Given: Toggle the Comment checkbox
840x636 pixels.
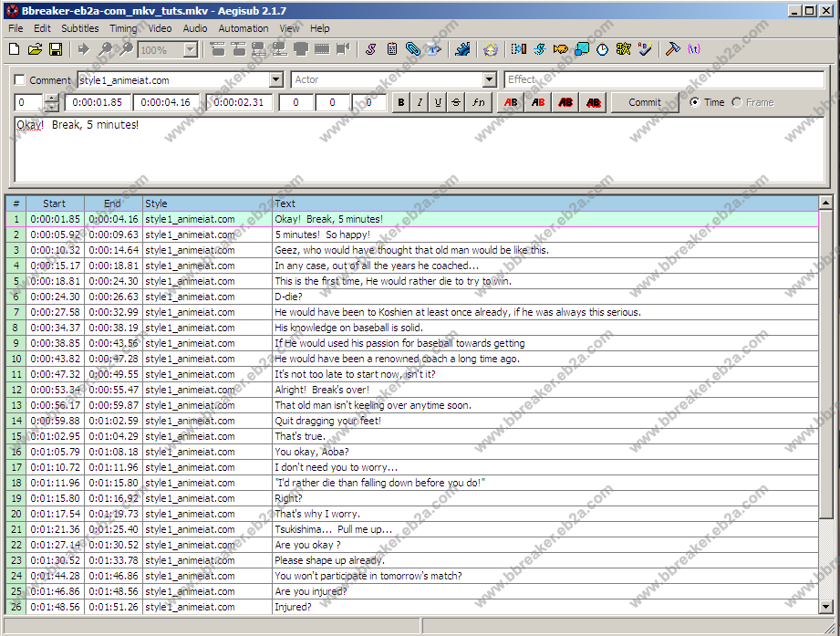Looking at the screenshot, I should (x=20, y=80).
